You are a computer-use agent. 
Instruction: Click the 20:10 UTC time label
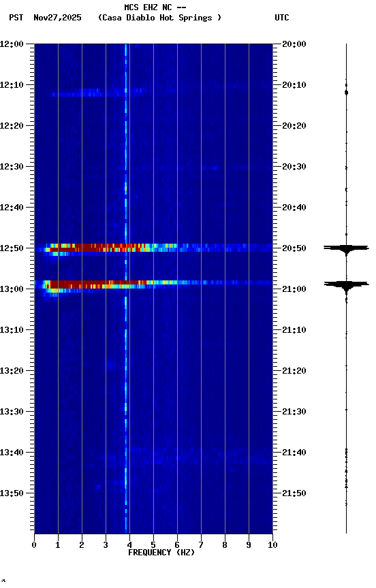tap(294, 85)
